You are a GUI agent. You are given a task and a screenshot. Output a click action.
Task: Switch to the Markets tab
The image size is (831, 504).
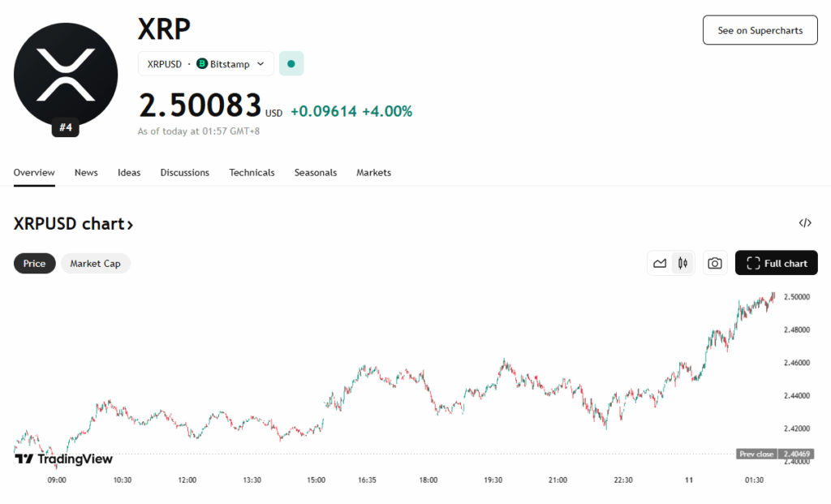click(373, 173)
